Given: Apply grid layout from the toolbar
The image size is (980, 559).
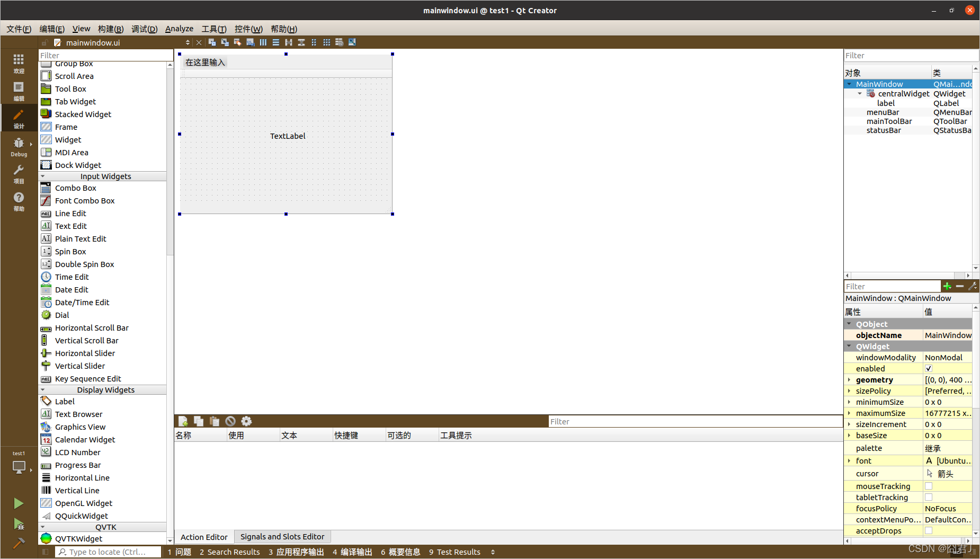Looking at the screenshot, I should point(326,42).
